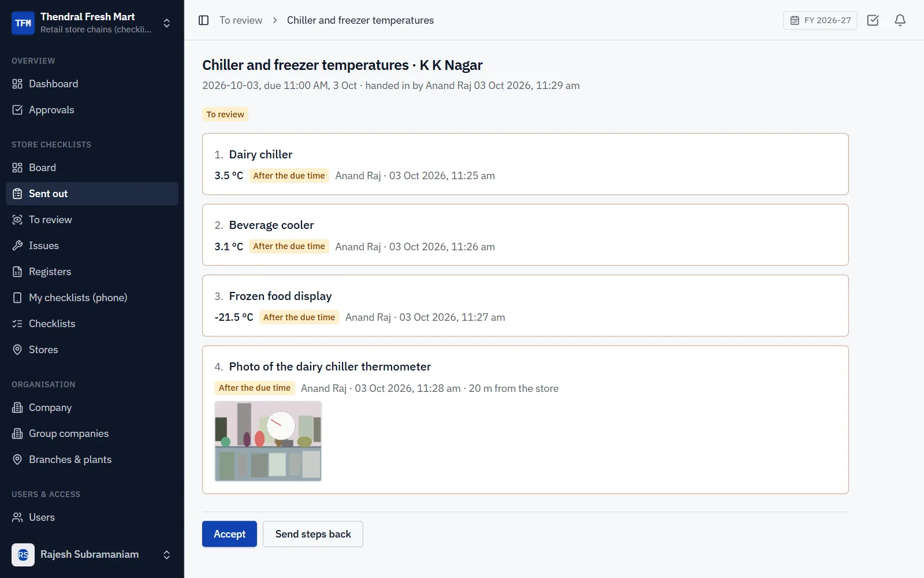The width and height of the screenshot is (924, 578).
Task: Click the 3.1 °C beverage cooler reading
Action: [229, 247]
